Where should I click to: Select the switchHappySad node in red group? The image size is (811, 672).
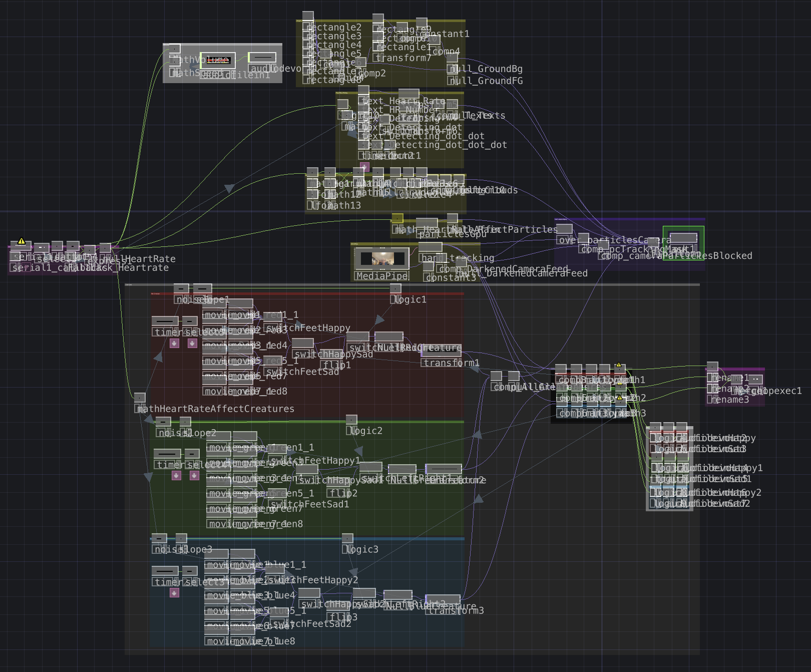coord(303,343)
